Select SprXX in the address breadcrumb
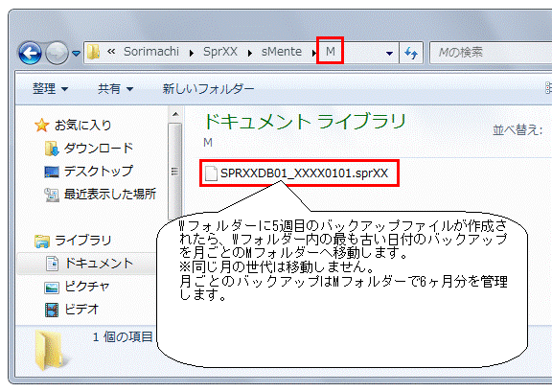This screenshot has width=552, height=392. [x=220, y=52]
